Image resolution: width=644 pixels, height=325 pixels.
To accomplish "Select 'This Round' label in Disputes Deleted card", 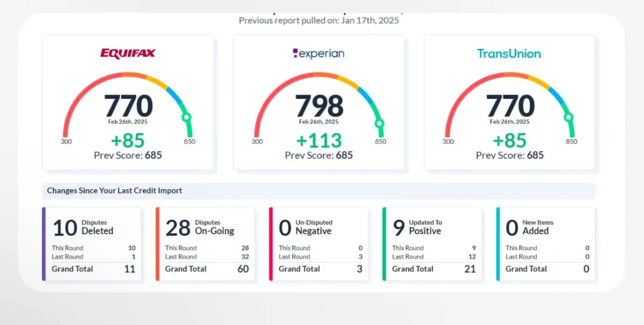I will pyautogui.click(x=68, y=248).
